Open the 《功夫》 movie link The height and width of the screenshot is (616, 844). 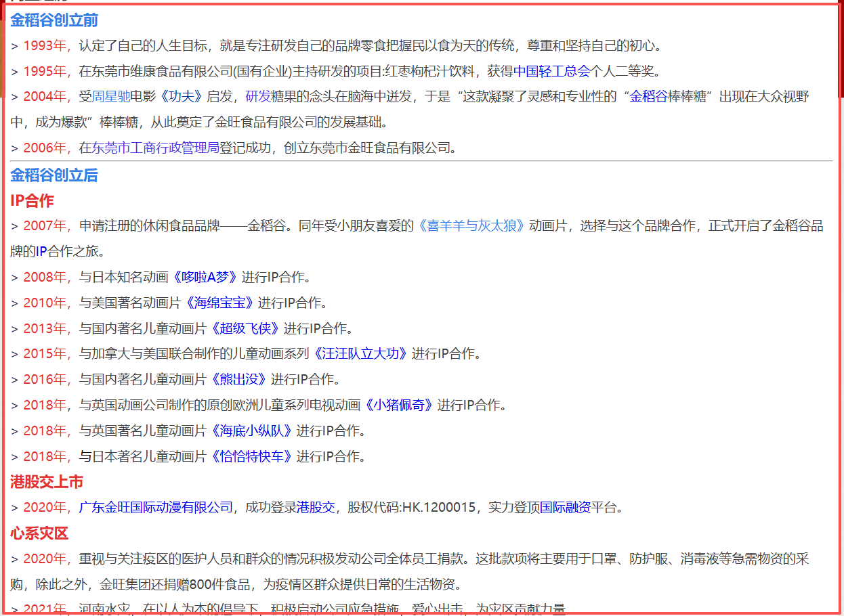182,97
